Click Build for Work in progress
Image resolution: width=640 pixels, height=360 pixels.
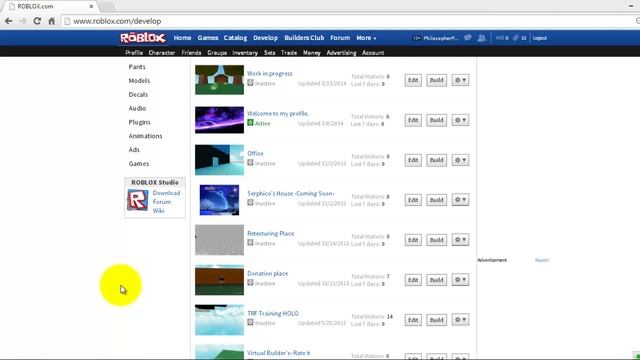click(x=436, y=80)
